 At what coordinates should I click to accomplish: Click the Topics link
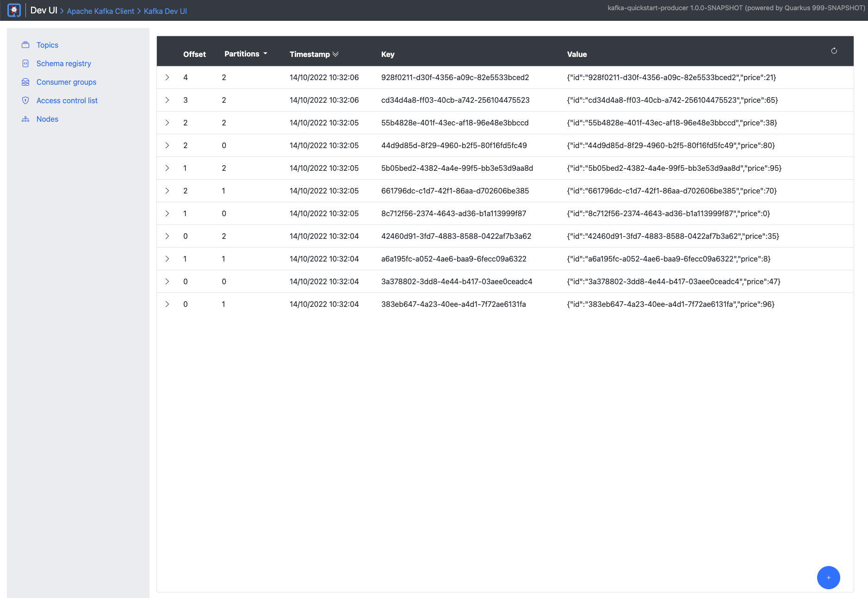pyautogui.click(x=47, y=45)
